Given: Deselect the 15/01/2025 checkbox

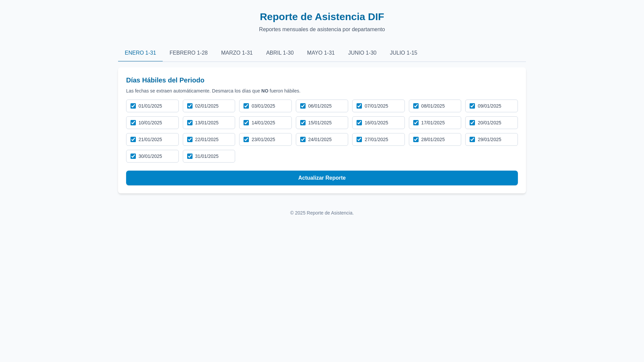Looking at the screenshot, I should [x=303, y=123].
